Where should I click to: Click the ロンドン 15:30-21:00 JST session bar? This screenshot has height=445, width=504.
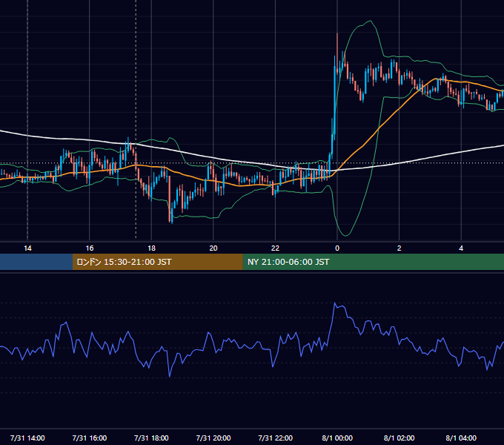coord(157,262)
